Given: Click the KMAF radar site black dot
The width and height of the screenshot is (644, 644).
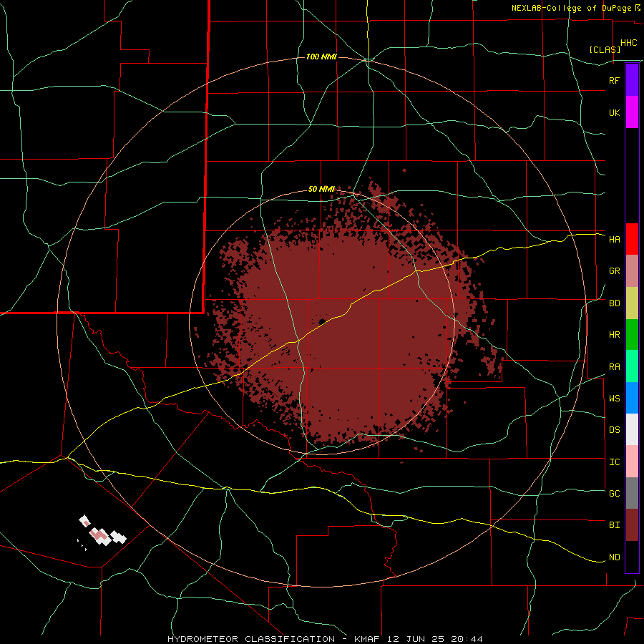Looking at the screenshot, I should pyautogui.click(x=322, y=321).
